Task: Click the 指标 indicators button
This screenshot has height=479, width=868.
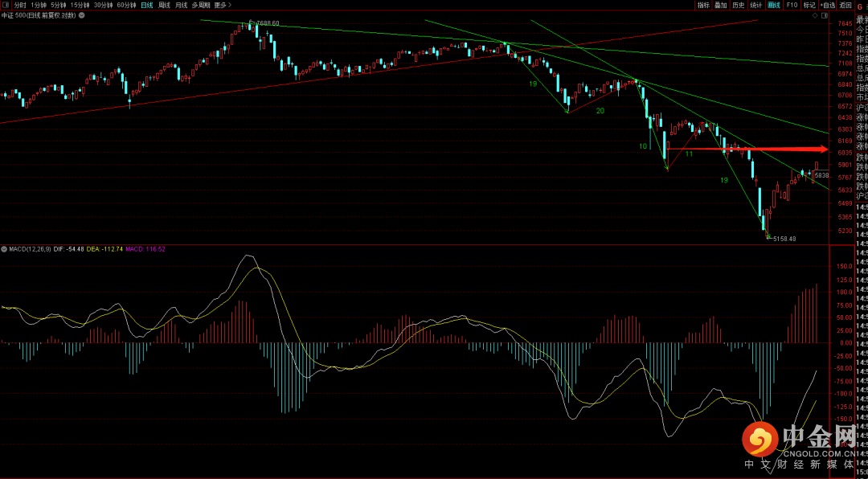Action: 703,5
